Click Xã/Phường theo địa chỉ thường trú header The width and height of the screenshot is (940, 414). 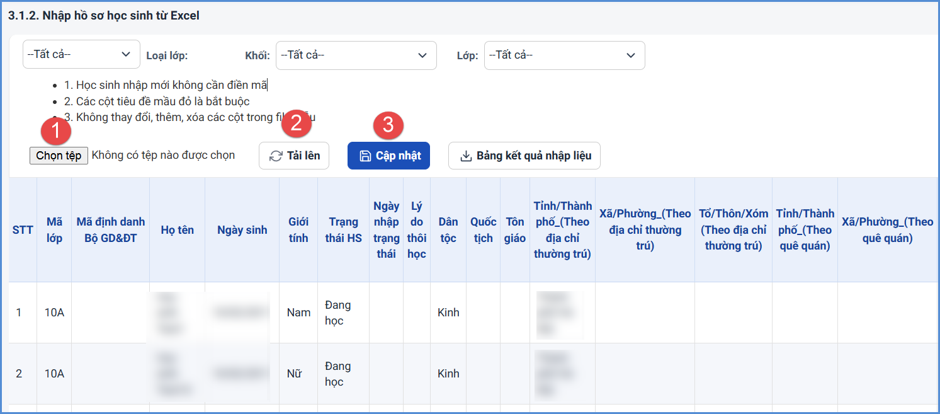(645, 230)
